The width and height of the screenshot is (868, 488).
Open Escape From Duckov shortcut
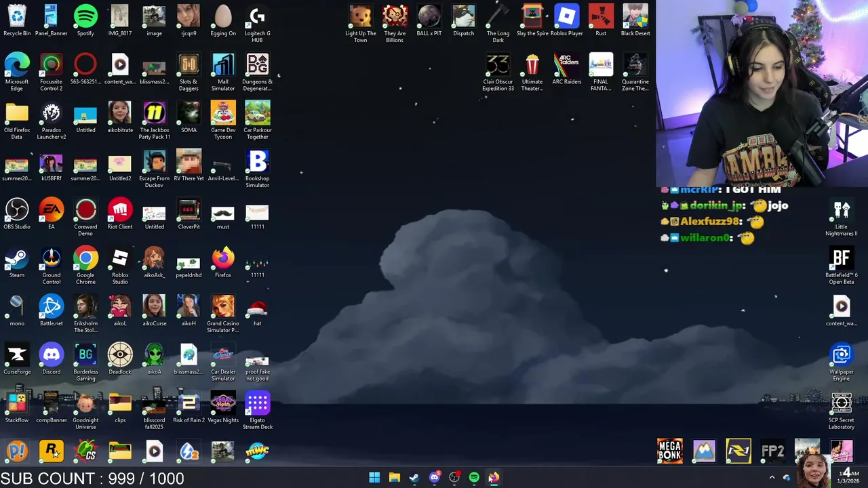pyautogui.click(x=155, y=169)
